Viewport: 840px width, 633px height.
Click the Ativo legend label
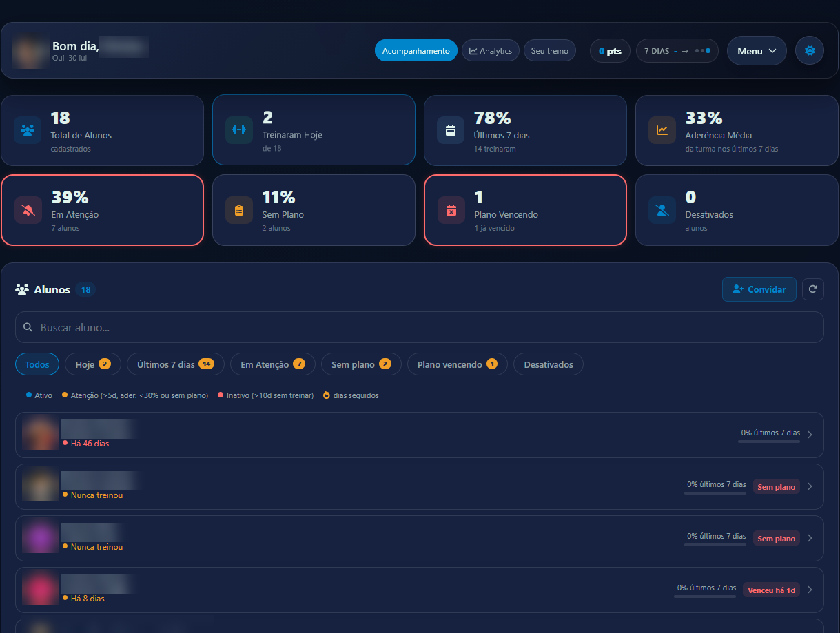tap(43, 395)
